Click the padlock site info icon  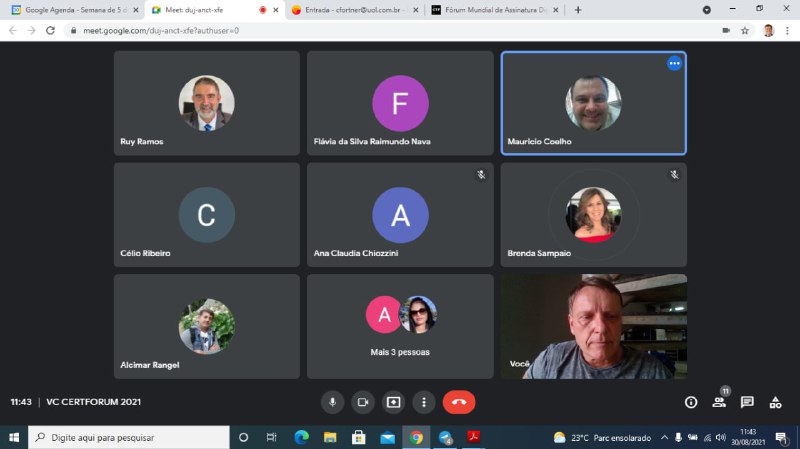73,31
